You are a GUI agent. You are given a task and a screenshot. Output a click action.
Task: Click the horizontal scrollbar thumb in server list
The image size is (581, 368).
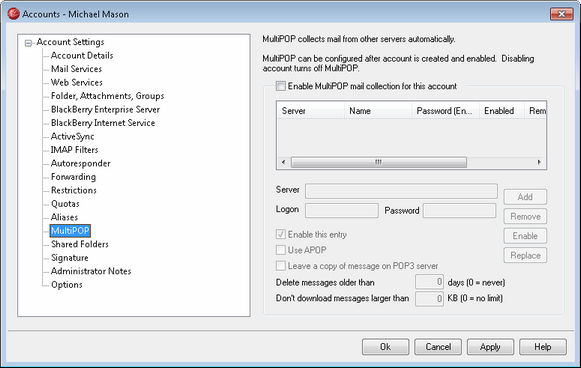pyautogui.click(x=379, y=162)
